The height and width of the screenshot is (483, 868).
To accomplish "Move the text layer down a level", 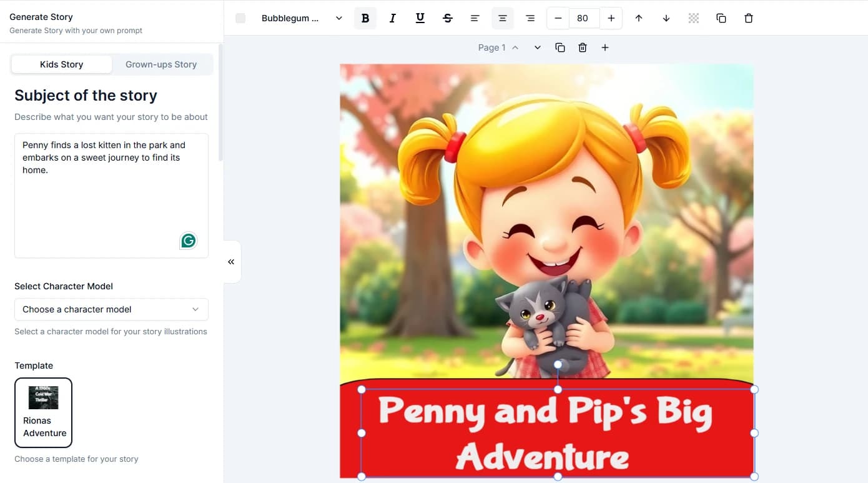I will point(666,18).
